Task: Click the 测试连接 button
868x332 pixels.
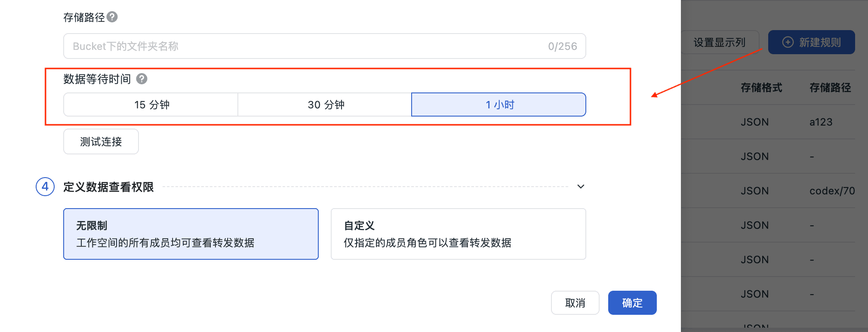Action: (101, 141)
